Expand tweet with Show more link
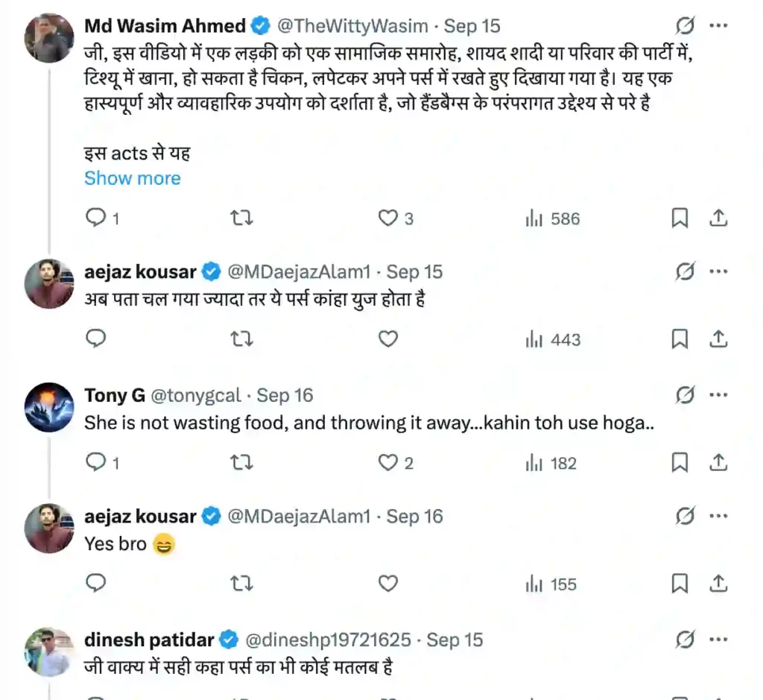Viewport: 763px width, 700px height. (132, 178)
